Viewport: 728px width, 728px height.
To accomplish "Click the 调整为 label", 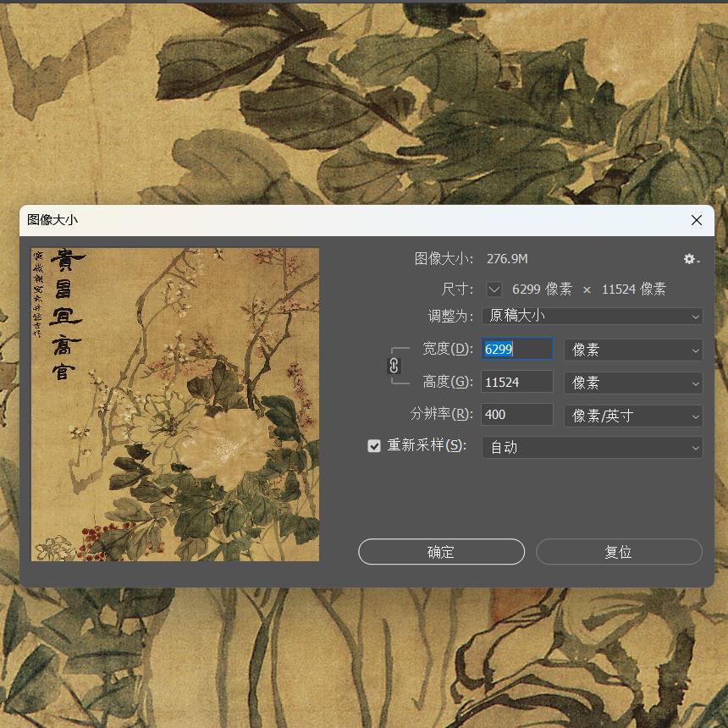I will pos(450,317).
